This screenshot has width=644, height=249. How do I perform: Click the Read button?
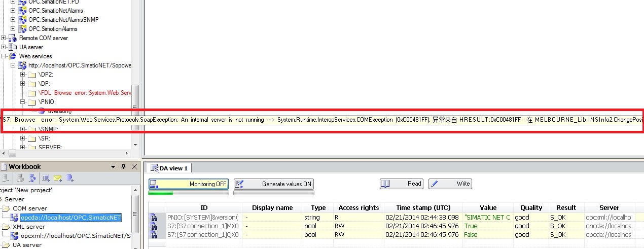point(402,184)
